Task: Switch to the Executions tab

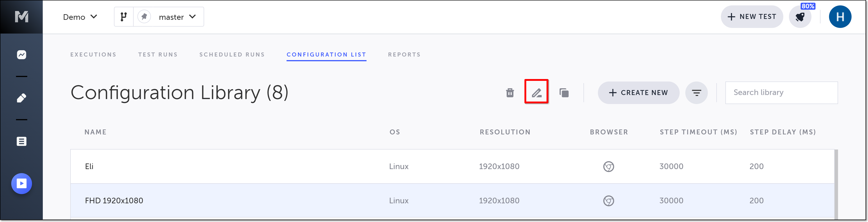Action: pyautogui.click(x=93, y=54)
